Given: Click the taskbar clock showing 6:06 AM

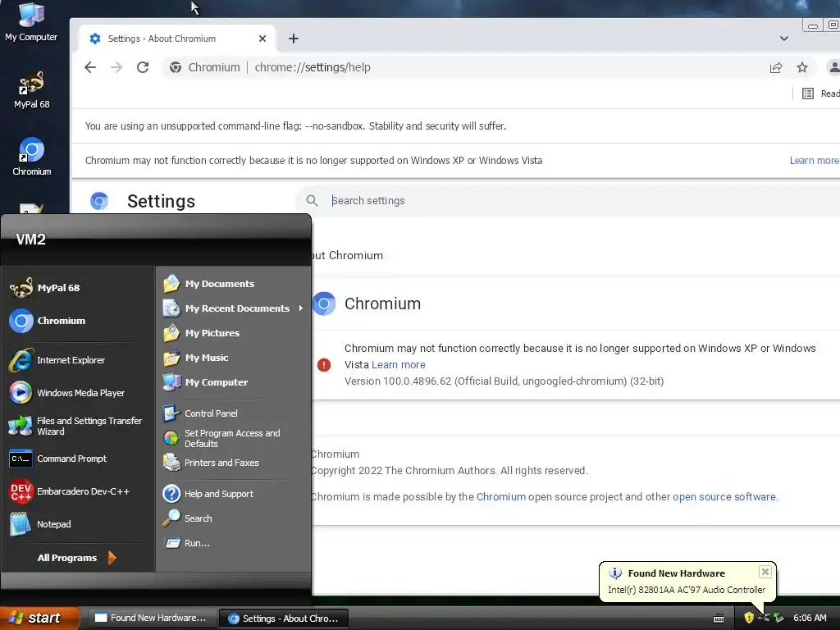Looking at the screenshot, I should coord(810,618).
